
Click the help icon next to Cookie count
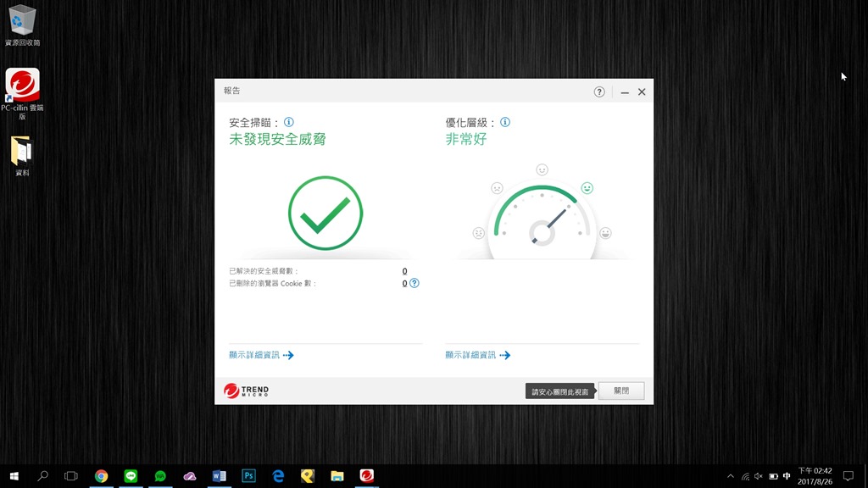point(415,283)
